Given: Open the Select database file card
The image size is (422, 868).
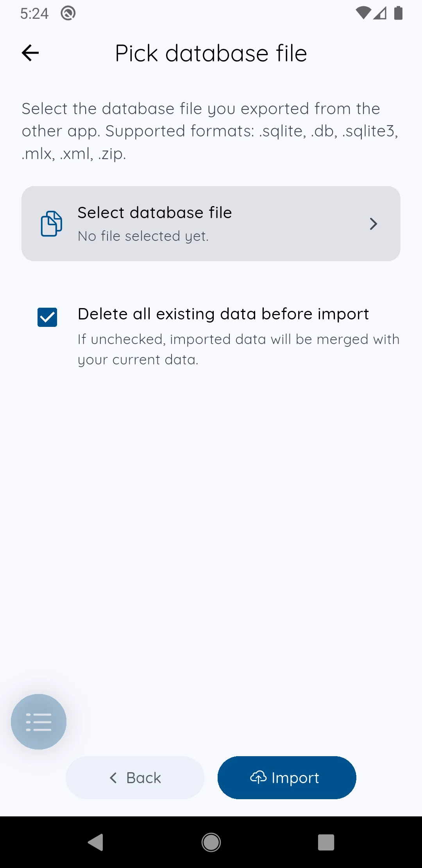Looking at the screenshot, I should pos(211,224).
